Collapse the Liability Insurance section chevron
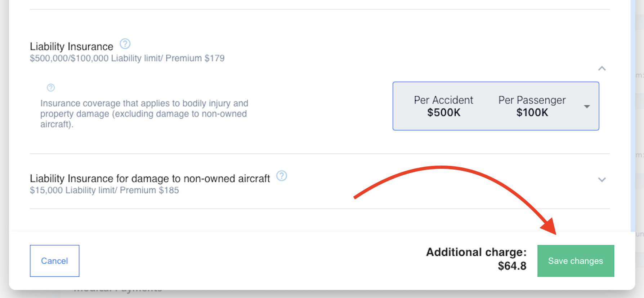 [602, 69]
